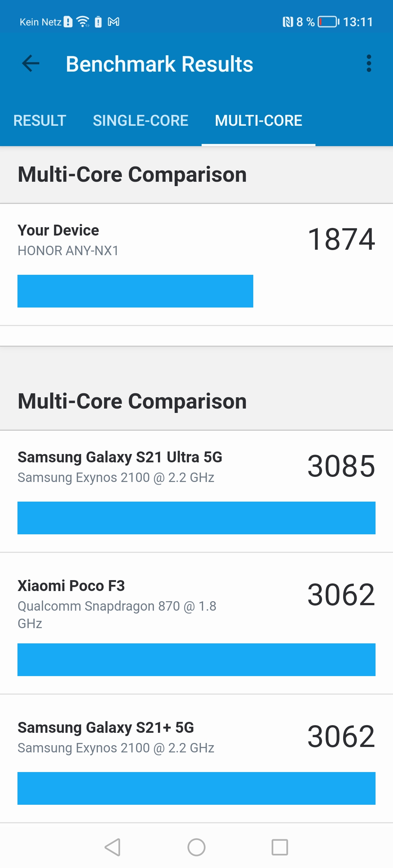Tap the Your Device score bar
The height and width of the screenshot is (868, 393).
click(135, 291)
